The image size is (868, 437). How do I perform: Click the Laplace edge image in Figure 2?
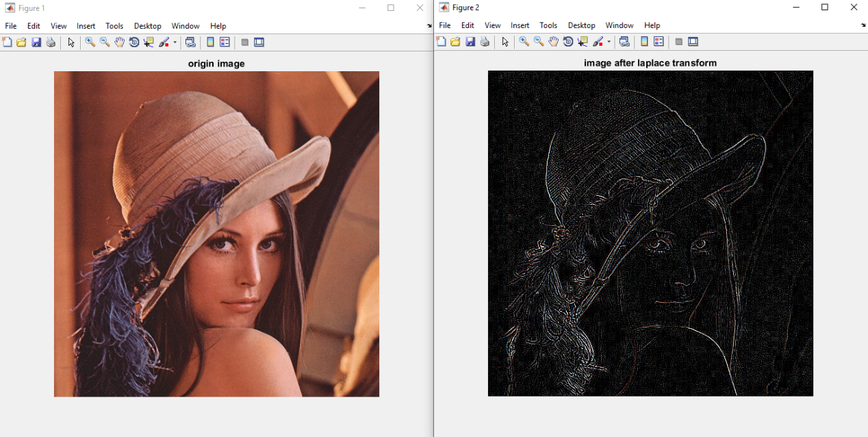pyautogui.click(x=650, y=233)
